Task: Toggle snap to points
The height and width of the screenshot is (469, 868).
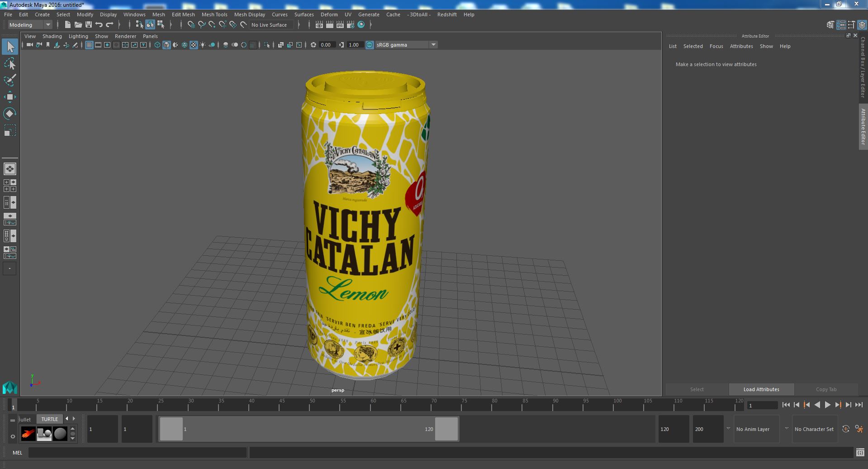Action: [212, 25]
